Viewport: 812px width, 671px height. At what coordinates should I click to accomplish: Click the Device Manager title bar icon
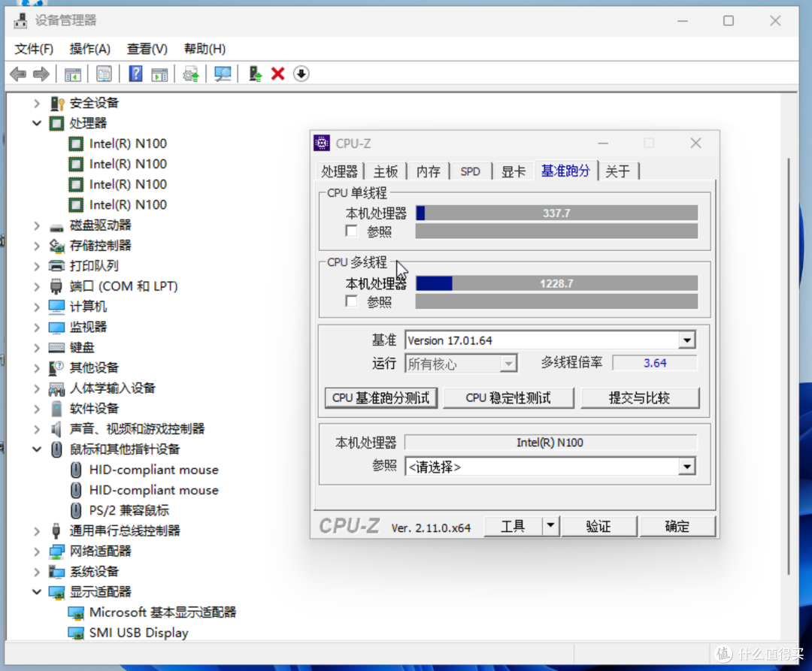(x=21, y=21)
